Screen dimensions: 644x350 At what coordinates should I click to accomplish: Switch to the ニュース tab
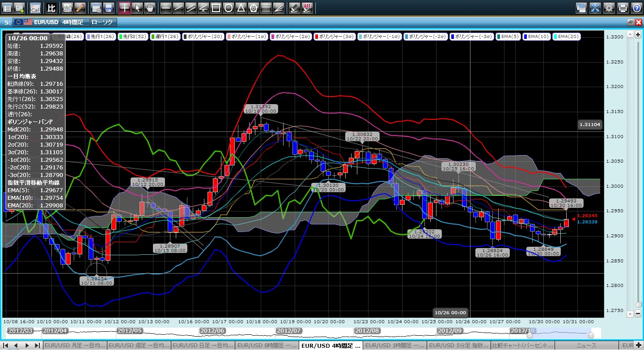click(x=587, y=346)
